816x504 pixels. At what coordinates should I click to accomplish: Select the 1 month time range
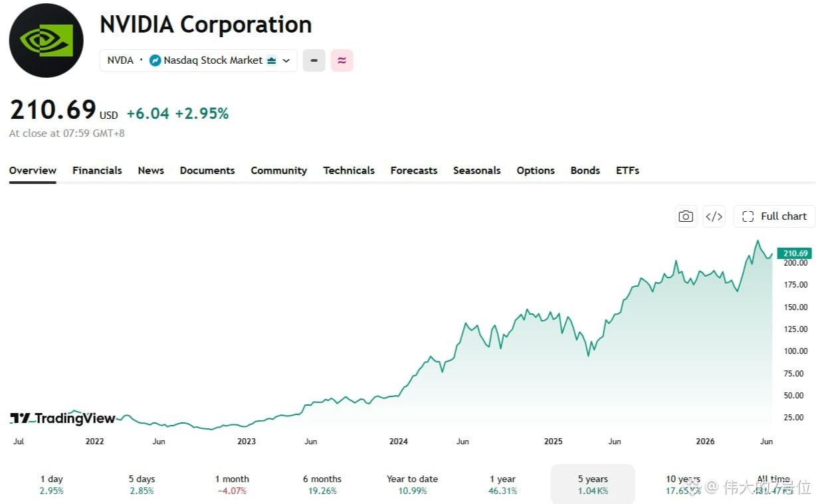[x=232, y=485]
